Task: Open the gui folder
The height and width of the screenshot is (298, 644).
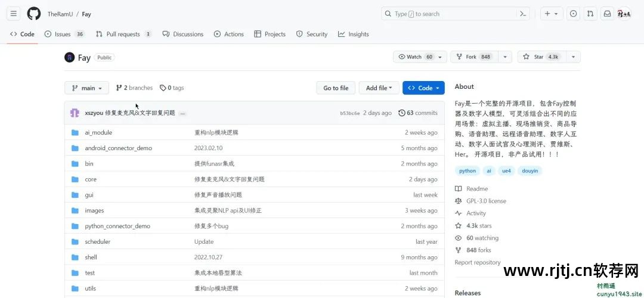Action: (x=89, y=195)
